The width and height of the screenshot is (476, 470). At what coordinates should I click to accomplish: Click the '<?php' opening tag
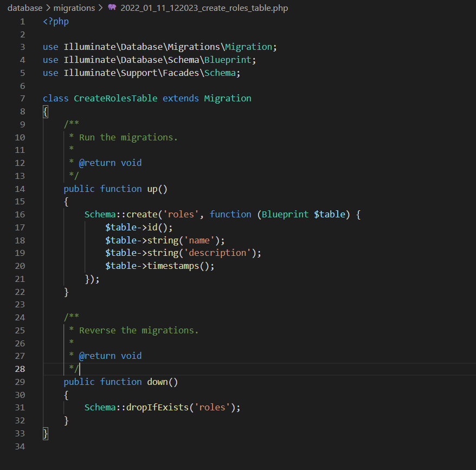(x=56, y=22)
